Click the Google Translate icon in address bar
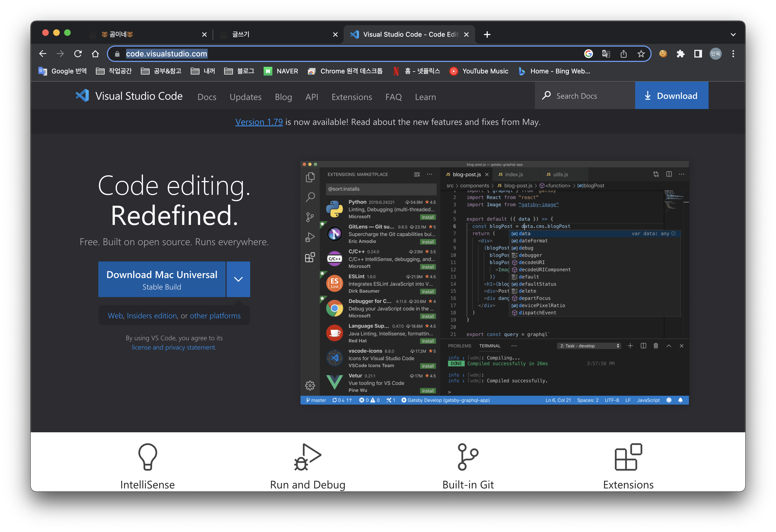Viewport: 776px width, 532px height. click(x=606, y=54)
